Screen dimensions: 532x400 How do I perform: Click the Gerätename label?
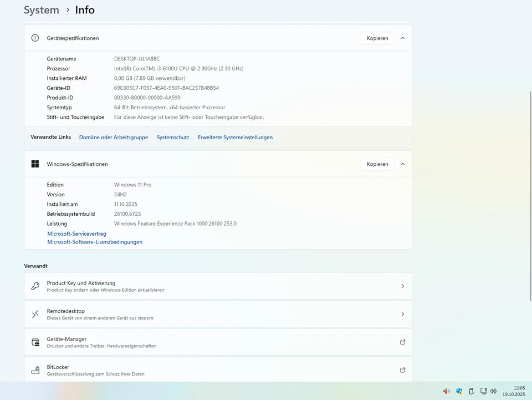tap(62, 59)
